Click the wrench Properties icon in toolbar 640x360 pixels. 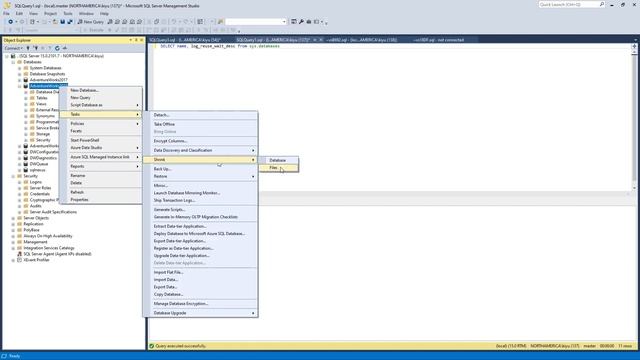[x=301, y=22]
